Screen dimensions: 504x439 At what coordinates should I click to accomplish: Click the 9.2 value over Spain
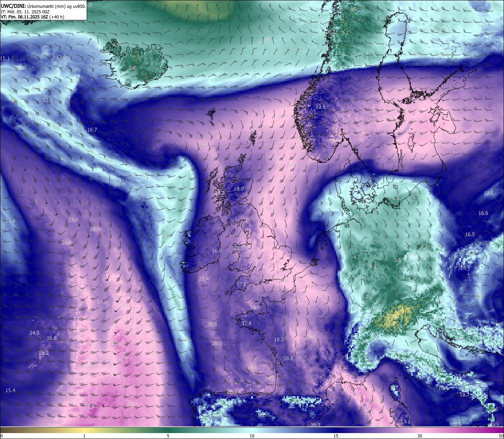click(261, 415)
